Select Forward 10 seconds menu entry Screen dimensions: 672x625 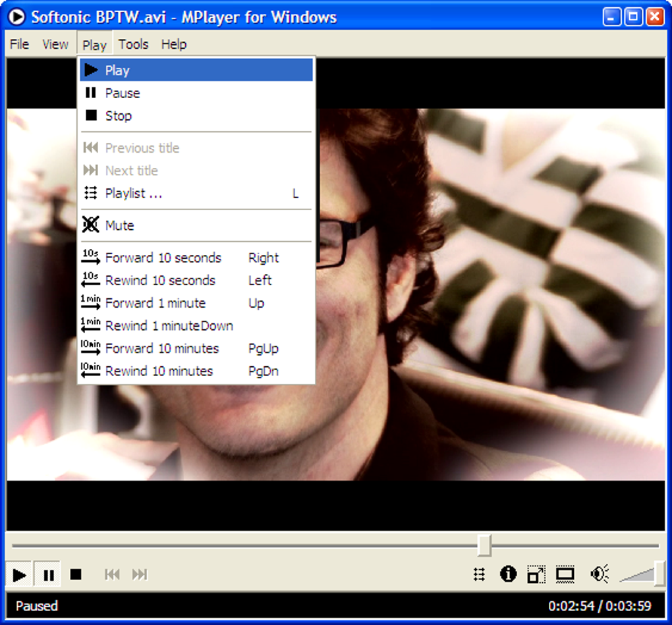tap(196, 258)
